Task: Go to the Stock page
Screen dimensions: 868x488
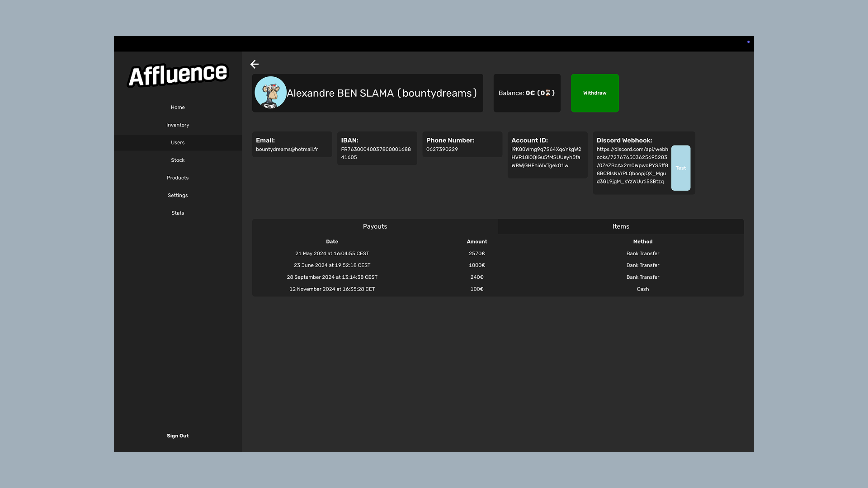Action: coord(178,160)
